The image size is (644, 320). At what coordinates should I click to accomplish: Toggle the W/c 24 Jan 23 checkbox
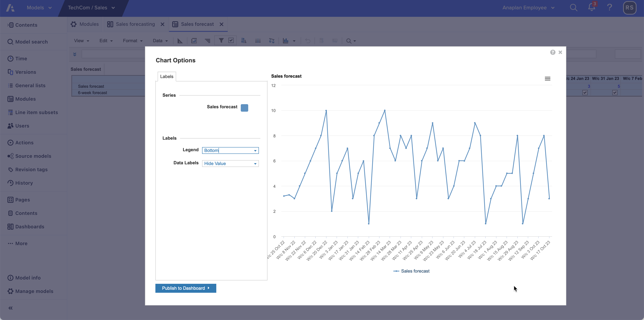point(585,93)
